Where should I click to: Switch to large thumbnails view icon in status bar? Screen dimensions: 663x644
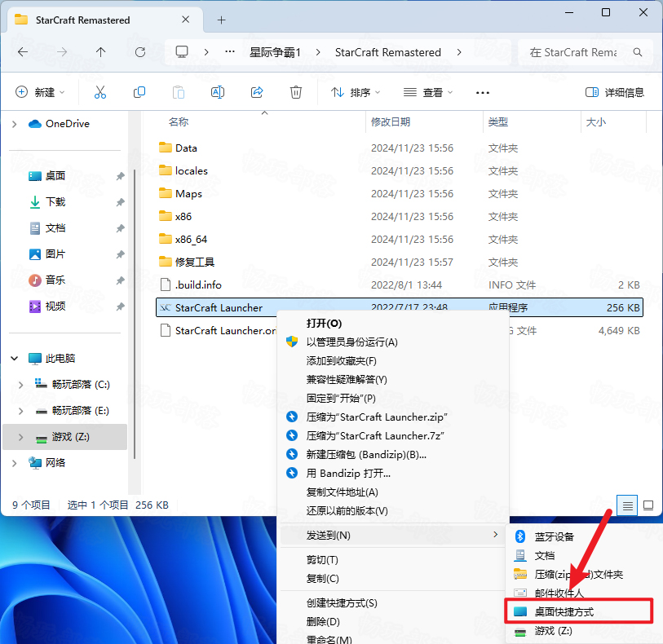point(648,505)
